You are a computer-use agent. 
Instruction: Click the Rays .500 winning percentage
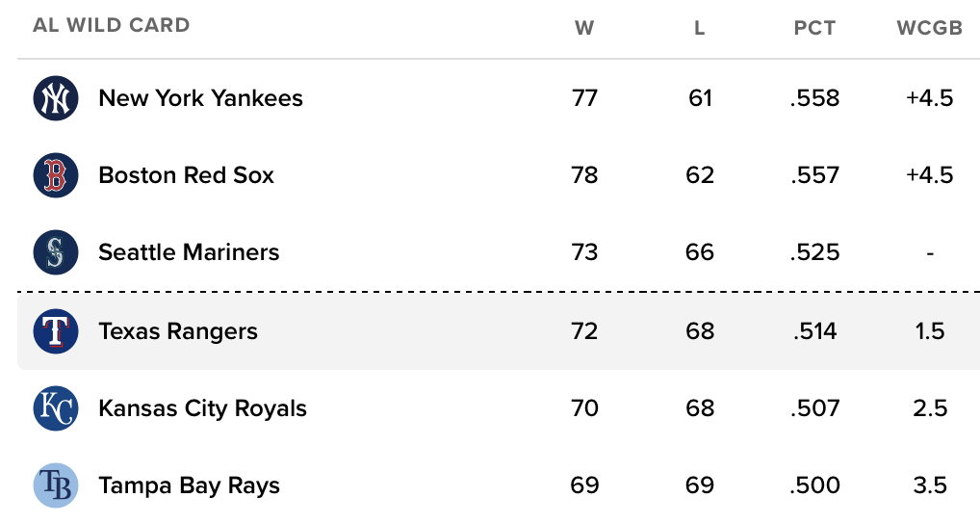[814, 485]
